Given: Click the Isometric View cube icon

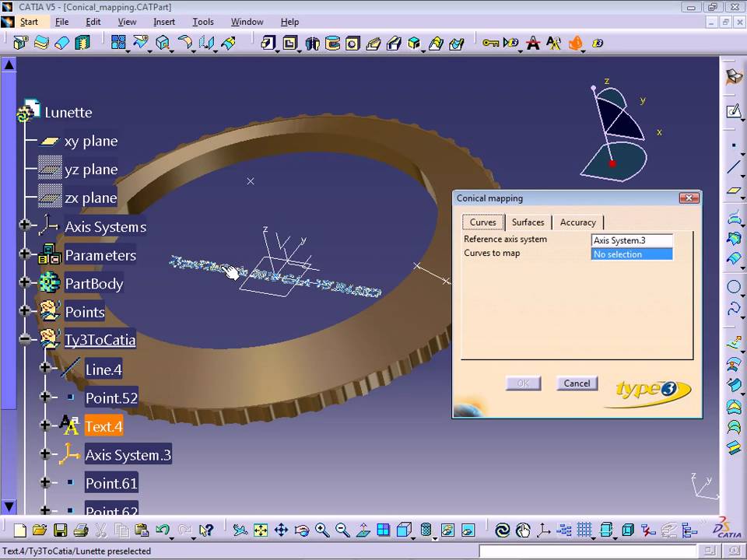Looking at the screenshot, I should point(404,530).
